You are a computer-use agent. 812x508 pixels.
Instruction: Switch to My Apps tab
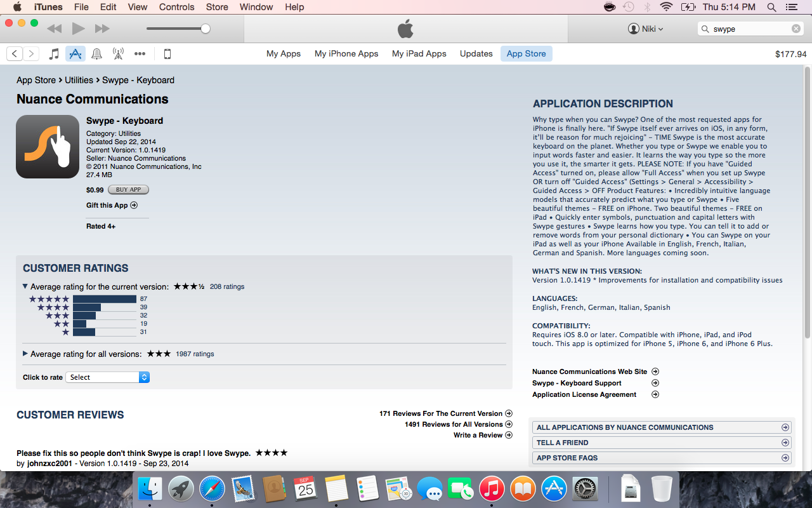coord(284,54)
